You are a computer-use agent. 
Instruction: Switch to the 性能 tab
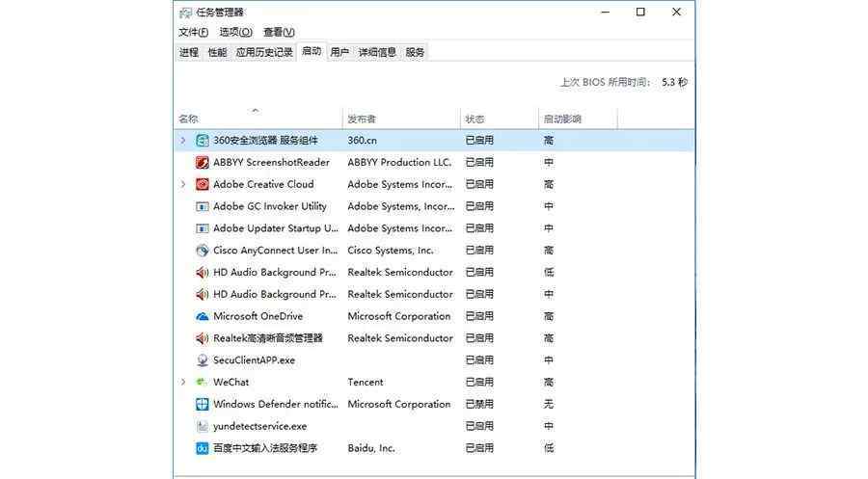[x=217, y=53]
